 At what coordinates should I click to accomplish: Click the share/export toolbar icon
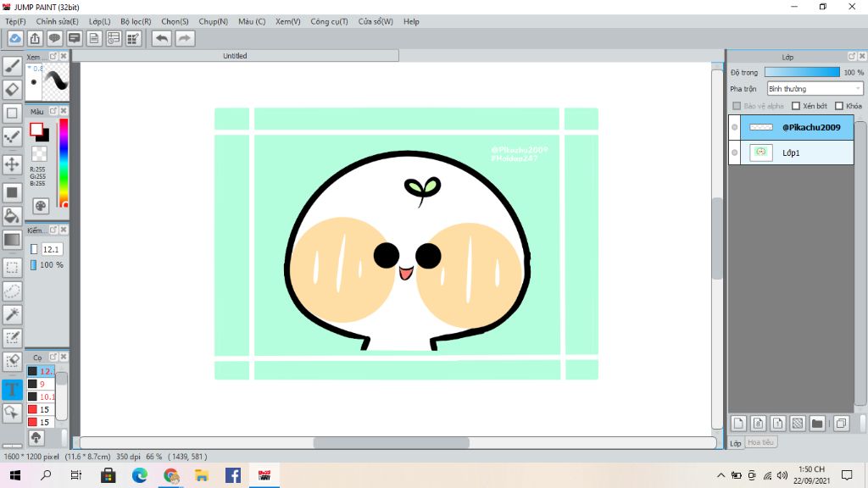point(35,38)
